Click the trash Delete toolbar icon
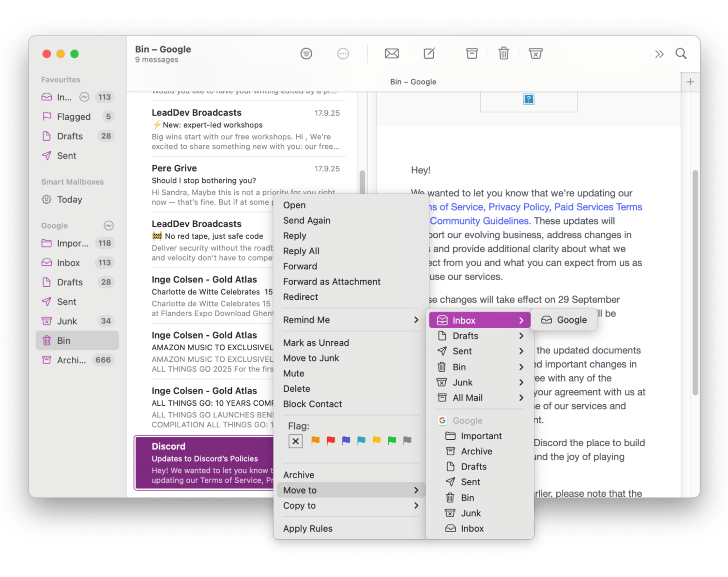The image size is (728, 577). click(504, 54)
